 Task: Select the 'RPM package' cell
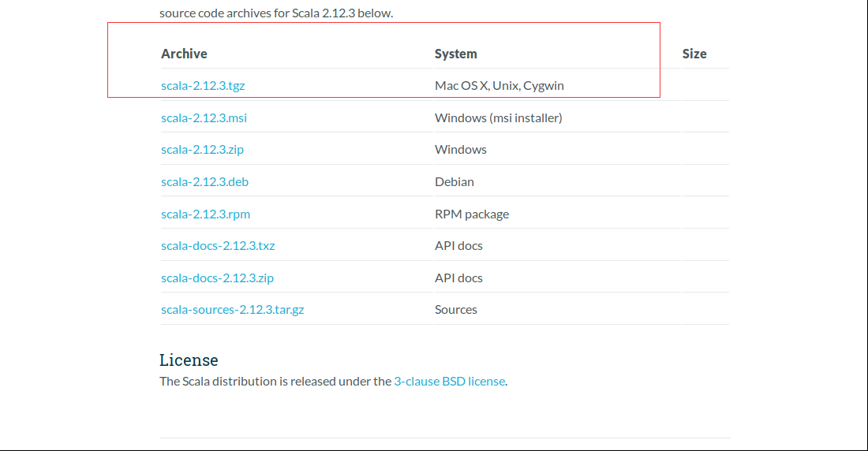point(472,214)
